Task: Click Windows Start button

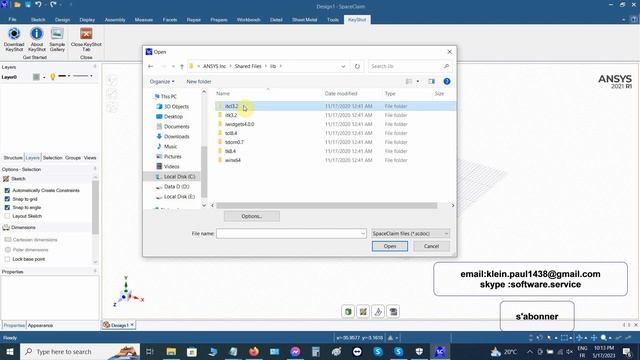Action: 9,351
